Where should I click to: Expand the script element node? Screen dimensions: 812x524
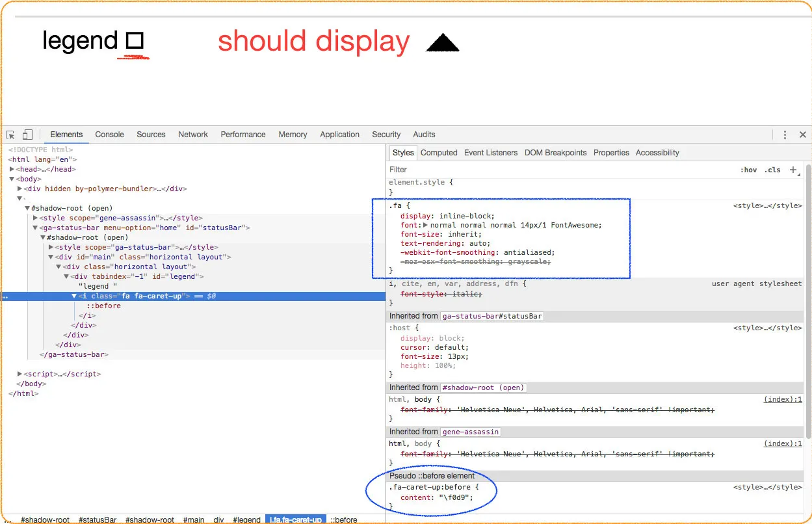tap(20, 374)
